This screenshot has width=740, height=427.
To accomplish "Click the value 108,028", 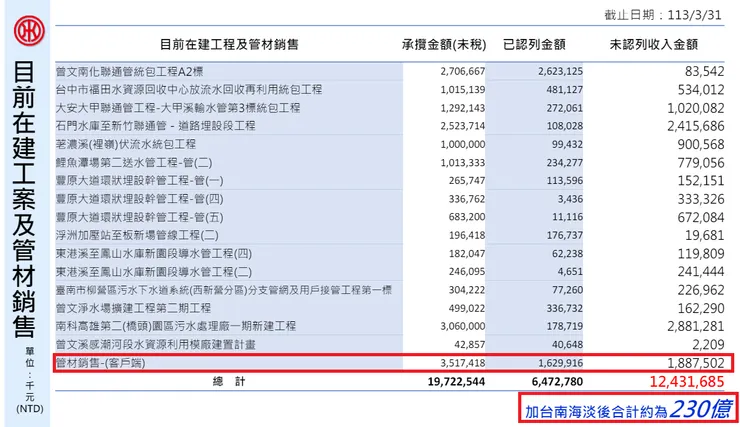I will tap(564, 126).
